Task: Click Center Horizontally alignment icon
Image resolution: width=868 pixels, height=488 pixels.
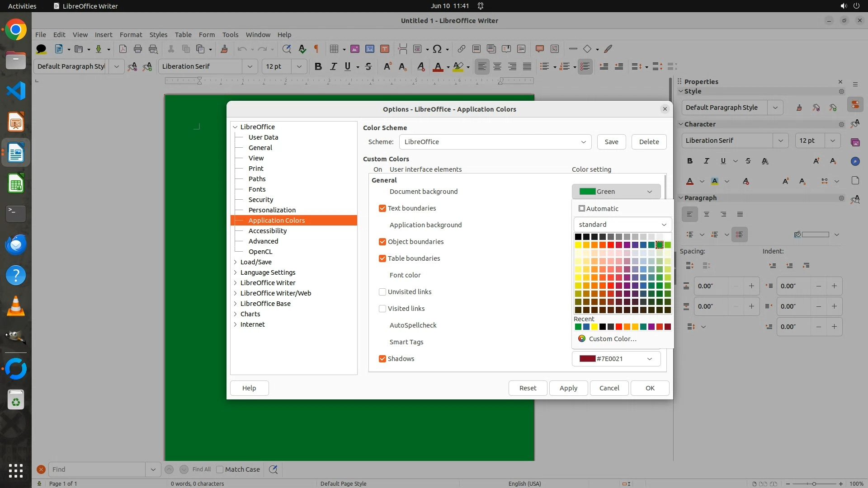Action: click(x=497, y=66)
